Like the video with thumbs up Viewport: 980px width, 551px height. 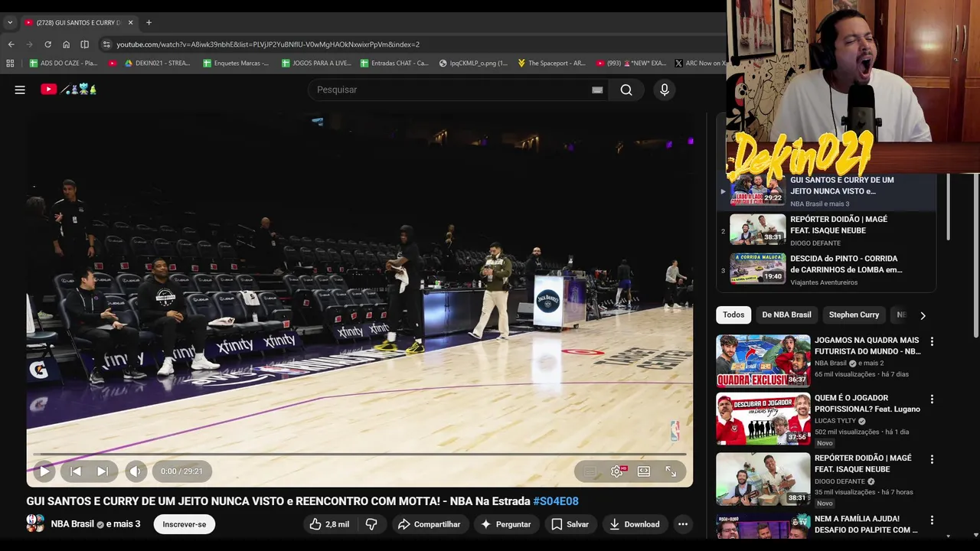[x=329, y=524]
